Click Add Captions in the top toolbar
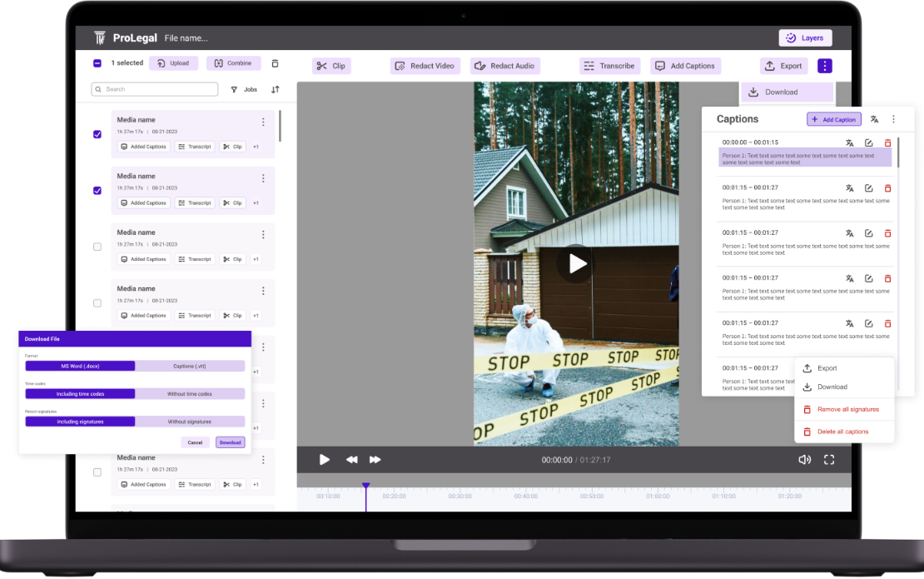The height and width of the screenshot is (579, 924). 685,66
